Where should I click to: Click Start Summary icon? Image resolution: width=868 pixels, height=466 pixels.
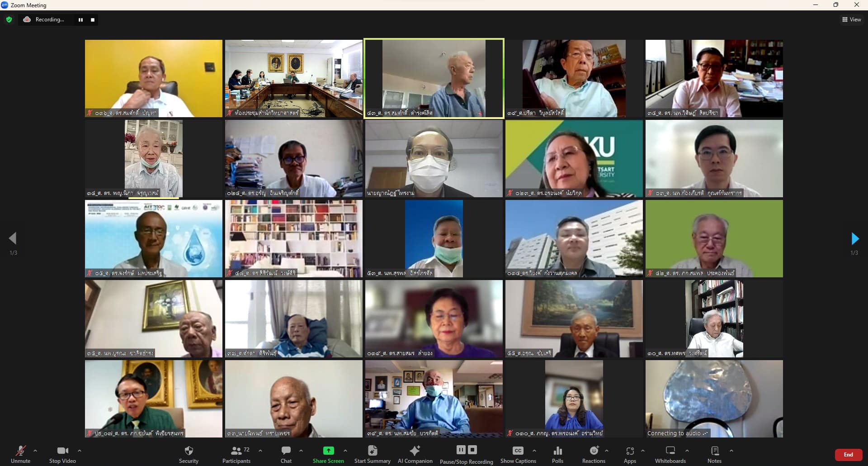coord(372,451)
